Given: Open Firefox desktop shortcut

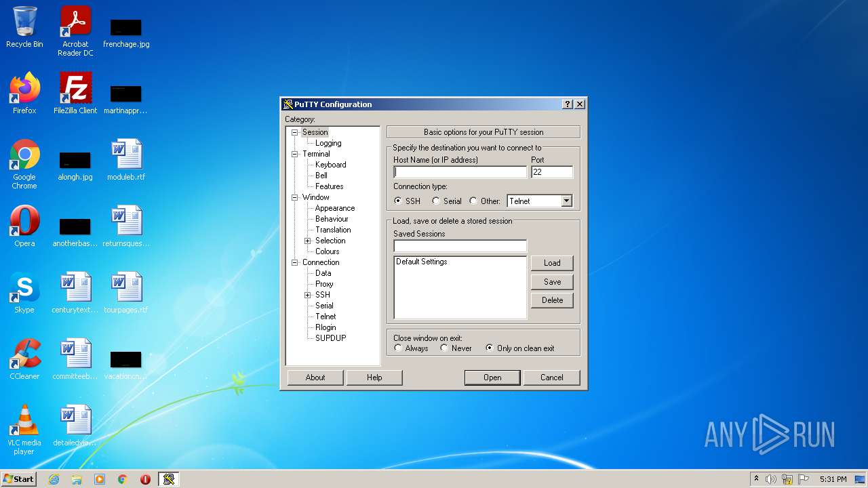Looking at the screenshot, I should coord(24,94).
